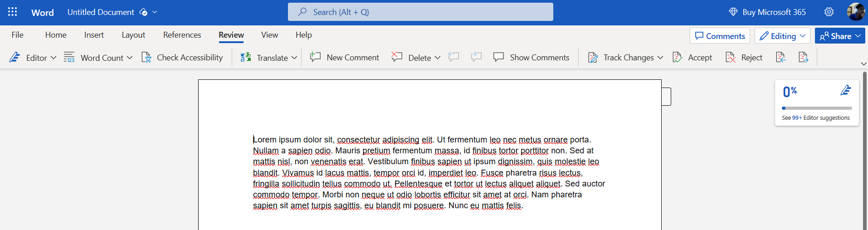868x230 pixels.
Task: Open the app launcher waffle icon
Action: [13, 12]
